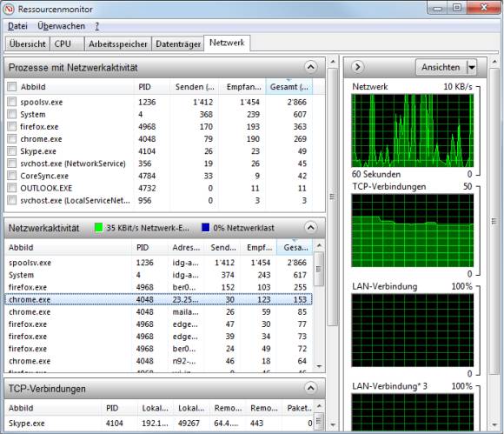The height and width of the screenshot is (434, 504).
Task: Select the chrome.exe 23.25 network activity row
Action: [158, 299]
